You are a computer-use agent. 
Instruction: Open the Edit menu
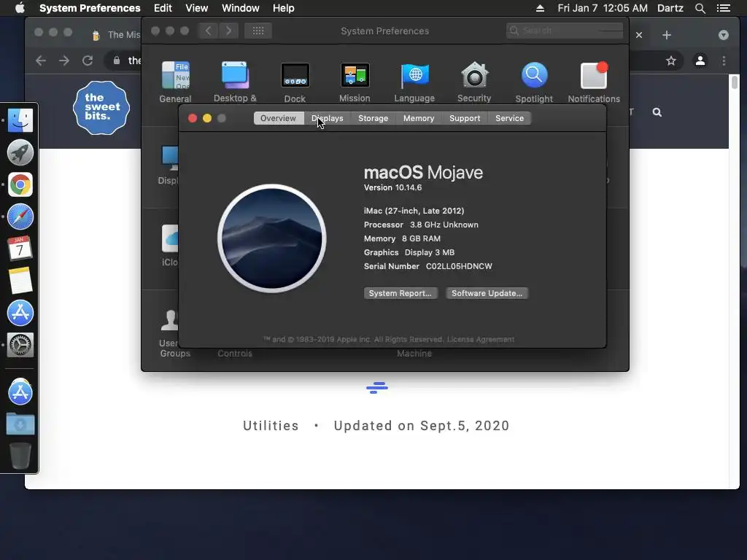[163, 8]
